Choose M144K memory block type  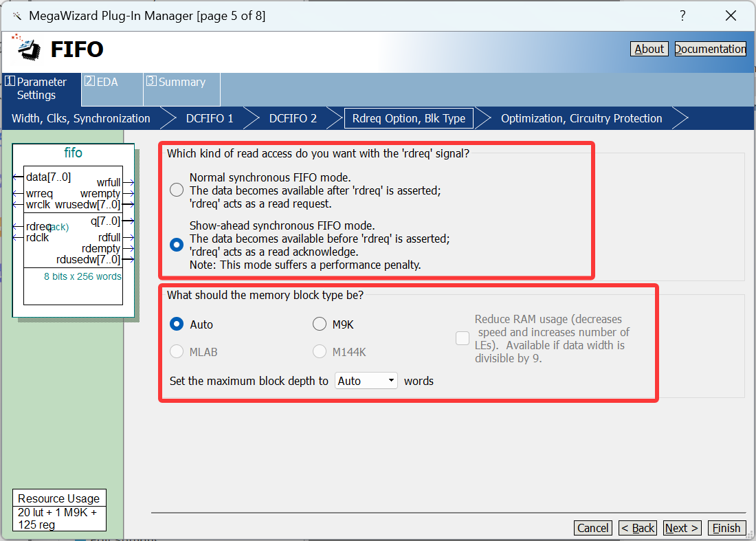coord(319,351)
